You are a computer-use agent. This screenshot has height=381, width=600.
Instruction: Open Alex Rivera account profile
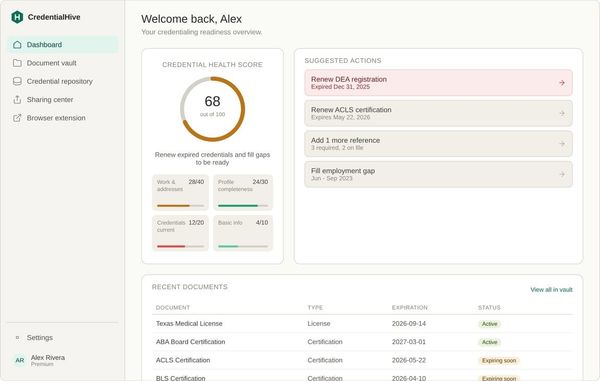pos(63,360)
